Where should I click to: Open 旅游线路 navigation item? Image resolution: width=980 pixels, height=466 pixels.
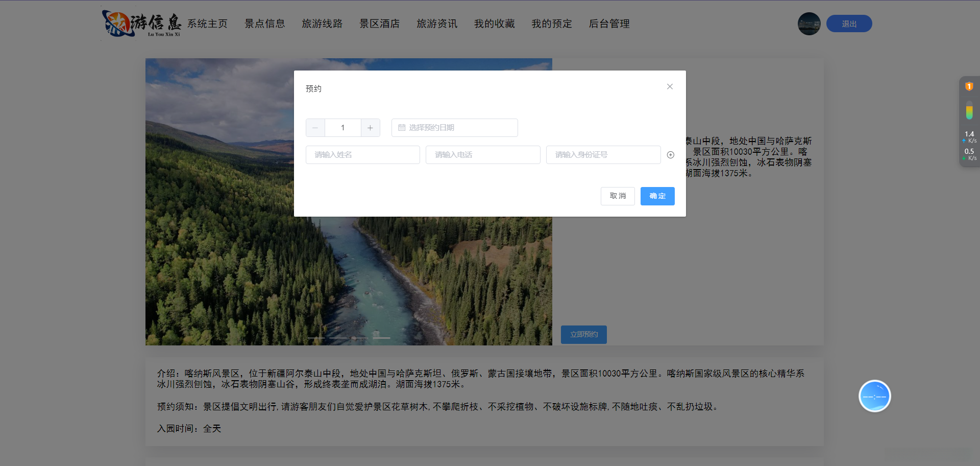click(322, 24)
